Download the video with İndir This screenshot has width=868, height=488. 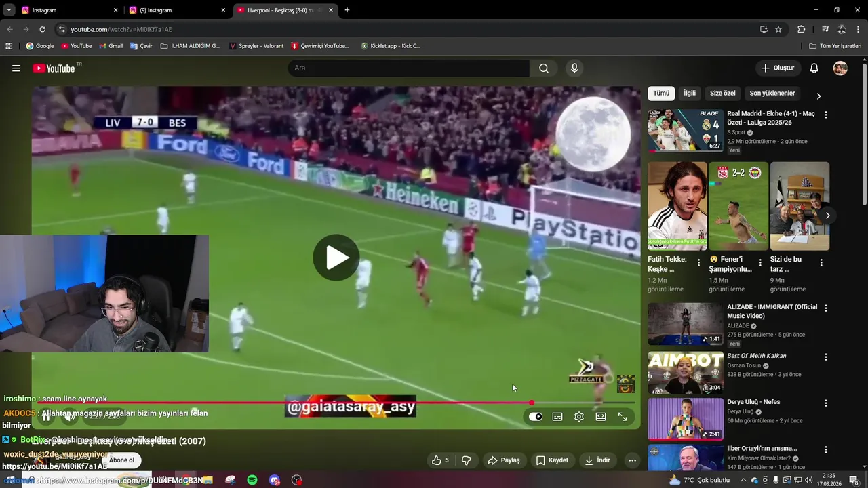[597, 460]
